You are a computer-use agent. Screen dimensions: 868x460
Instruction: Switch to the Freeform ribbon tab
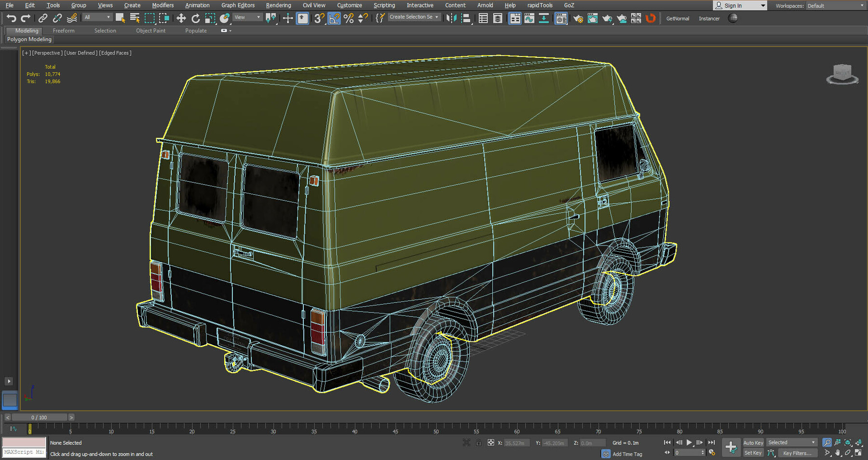point(63,30)
